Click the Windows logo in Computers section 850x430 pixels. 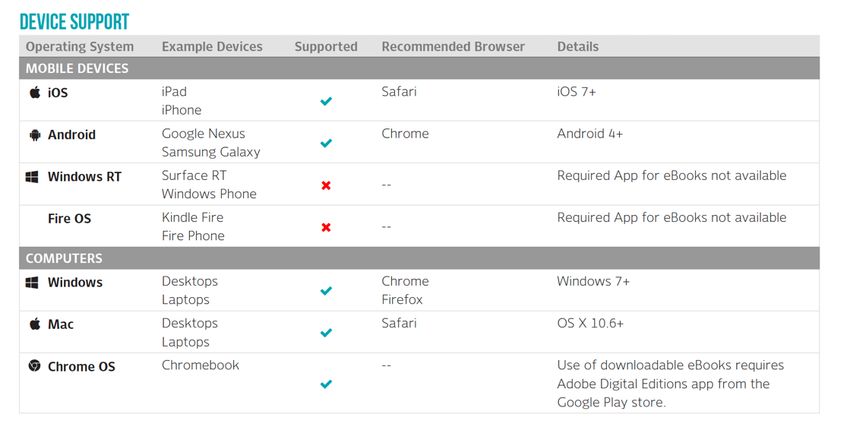coord(33,283)
